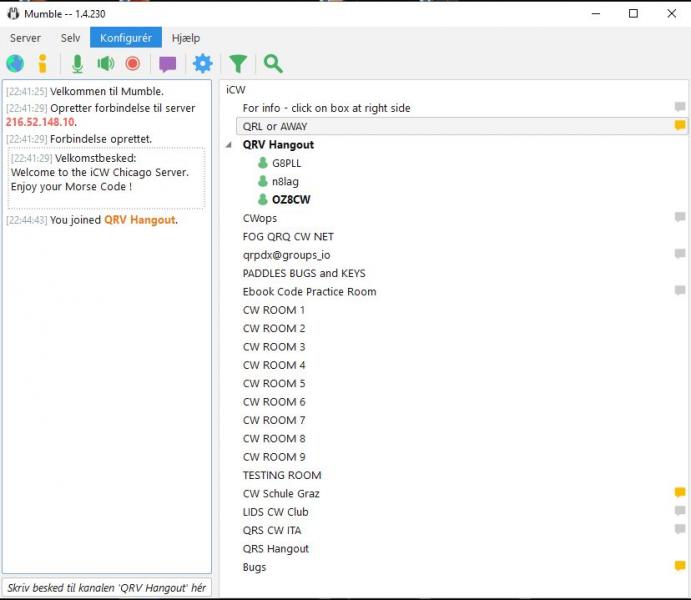
Task: Select CW ROOM 7 channel
Action: click(x=274, y=420)
